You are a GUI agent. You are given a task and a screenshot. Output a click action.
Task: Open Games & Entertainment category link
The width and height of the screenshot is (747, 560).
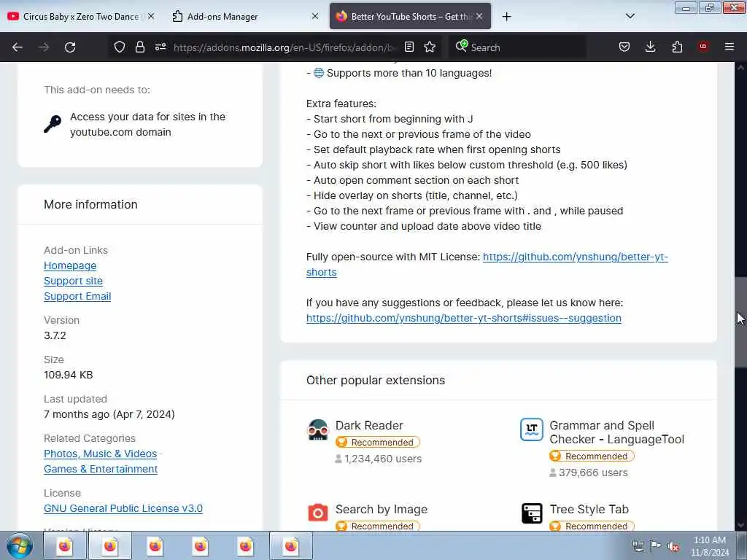[x=101, y=469]
